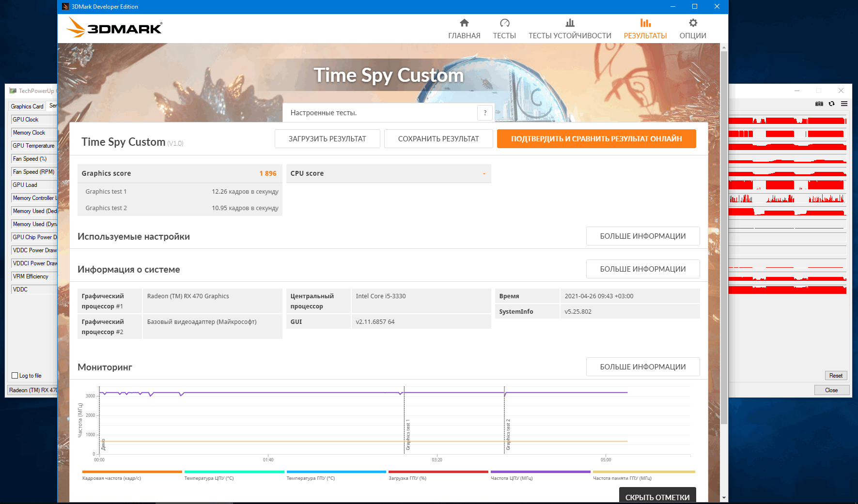Click the 3DMark logo
Image resolution: width=858 pixels, height=504 pixels.
point(114,28)
